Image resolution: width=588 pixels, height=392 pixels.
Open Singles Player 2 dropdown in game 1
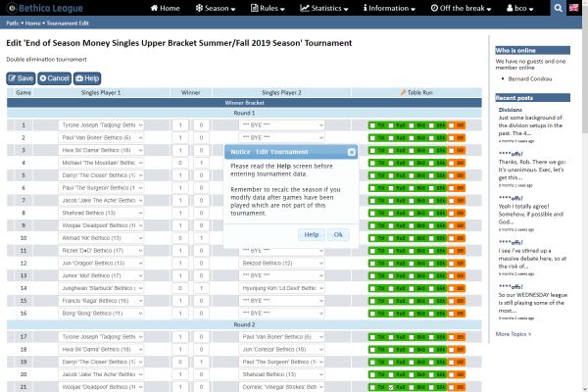(282, 125)
